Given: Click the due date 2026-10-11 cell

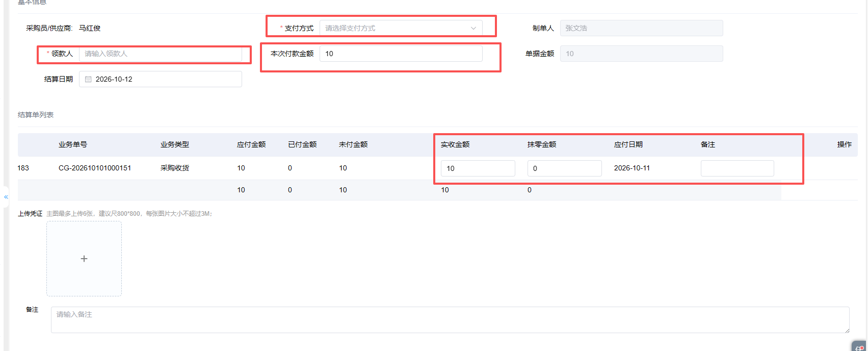Looking at the screenshot, I should tap(632, 168).
